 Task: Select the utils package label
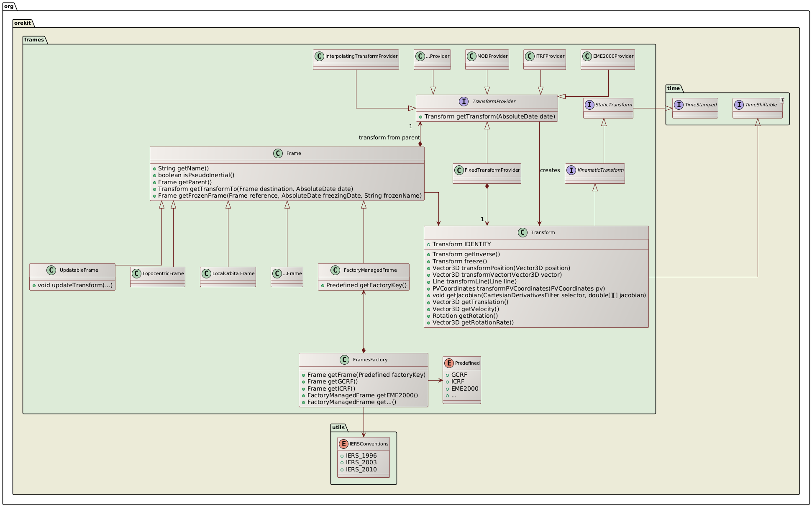pyautogui.click(x=338, y=427)
